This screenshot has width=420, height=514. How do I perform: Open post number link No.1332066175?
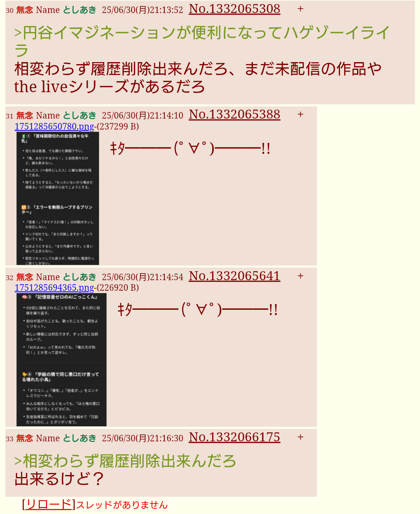pyautogui.click(x=235, y=437)
